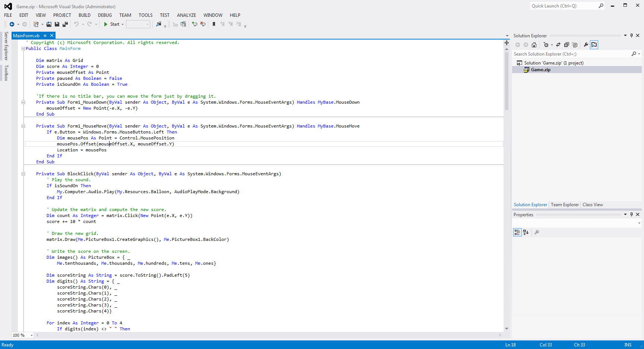The image size is (644, 349).
Task: Toggle Preview Selected Items in Solution Explorer
Action: click(x=594, y=45)
